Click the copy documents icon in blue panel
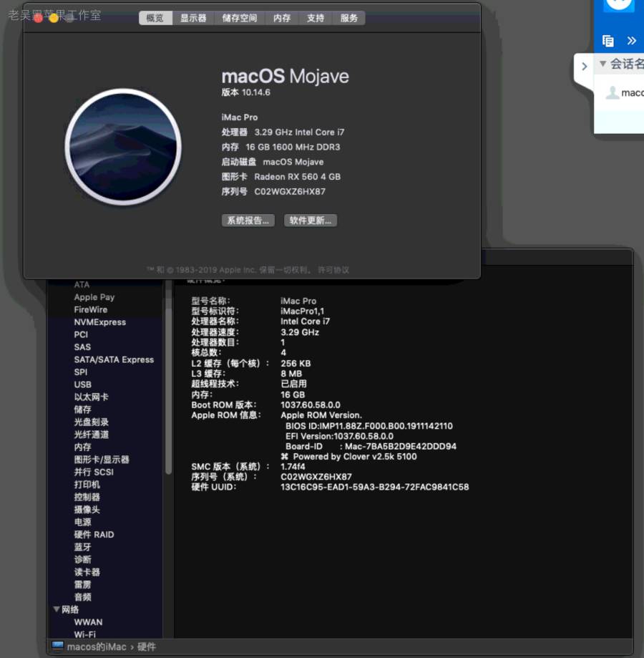The height and width of the screenshot is (658, 644). (608, 41)
